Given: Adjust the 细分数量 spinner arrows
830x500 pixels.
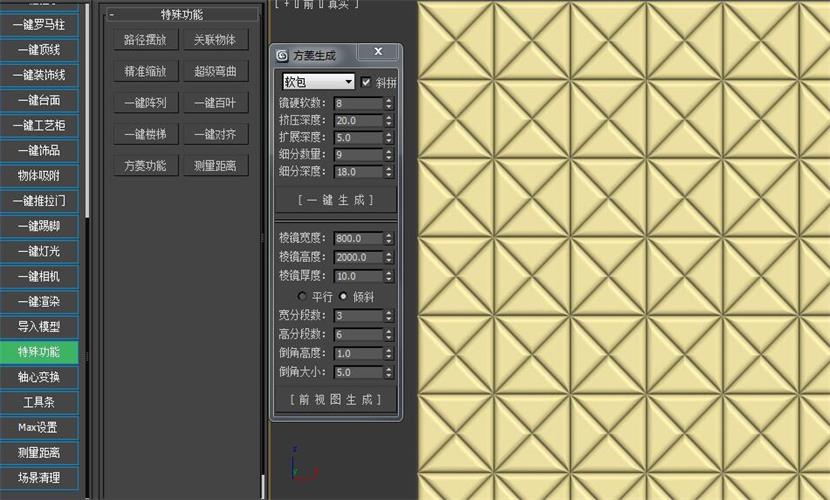Looking at the screenshot, I should coord(389,155).
